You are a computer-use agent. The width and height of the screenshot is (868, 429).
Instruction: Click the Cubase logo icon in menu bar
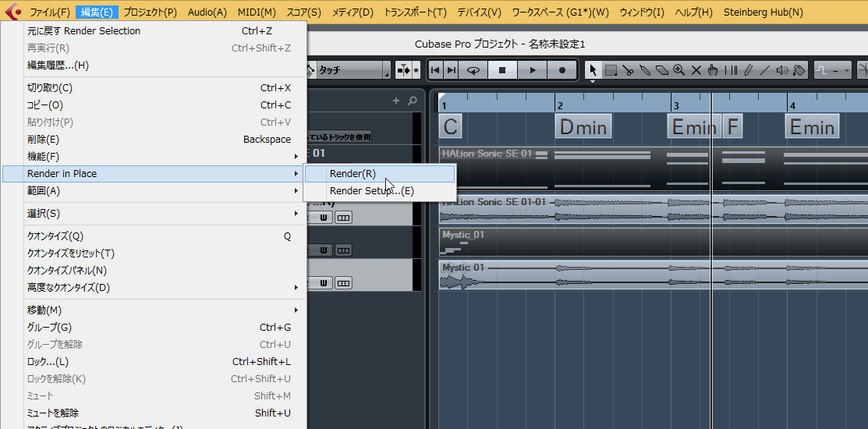12,12
